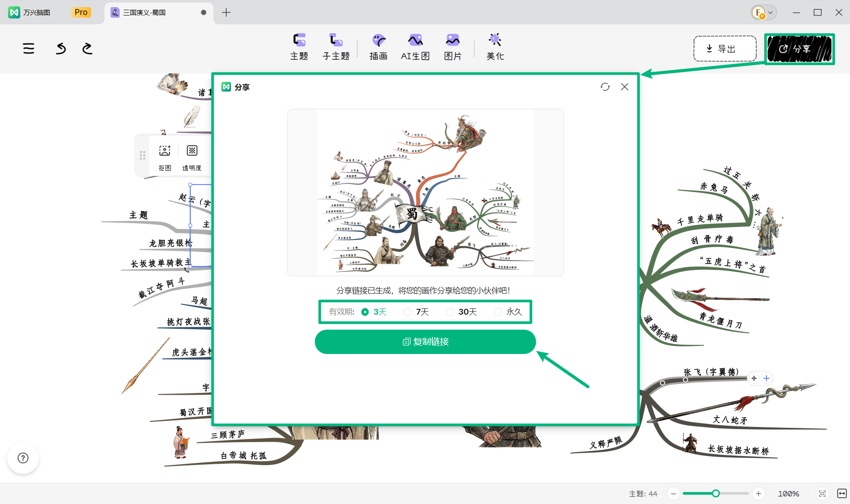The height and width of the screenshot is (504, 850).
Task: Click the spear image on the left canvas
Action: [x=146, y=366]
